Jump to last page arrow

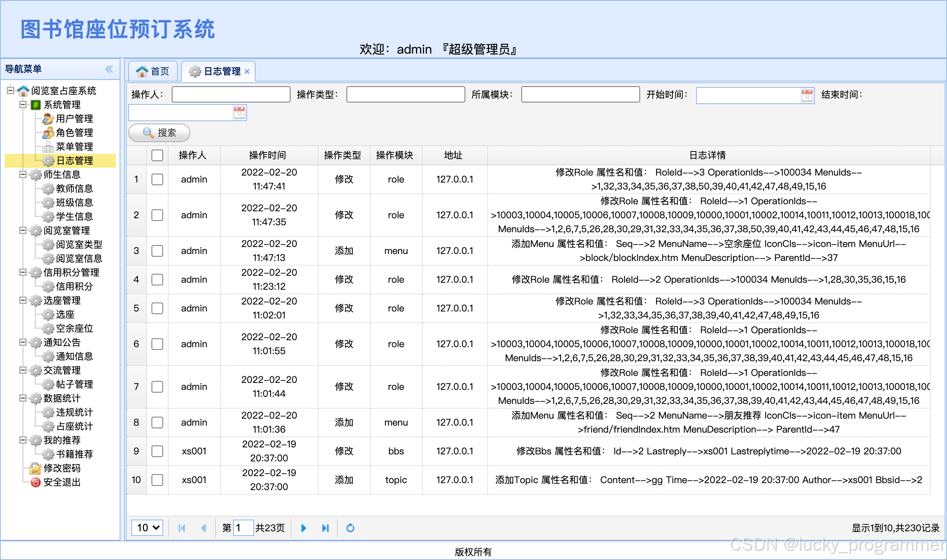[326, 528]
